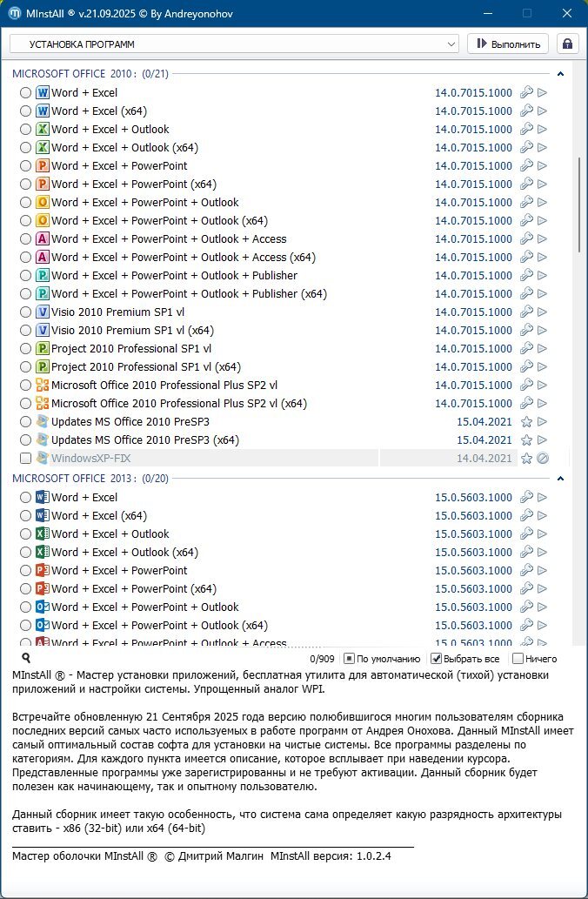Collapse the Microsoft Office 2013 group
This screenshot has height=899, width=588.
(561, 479)
